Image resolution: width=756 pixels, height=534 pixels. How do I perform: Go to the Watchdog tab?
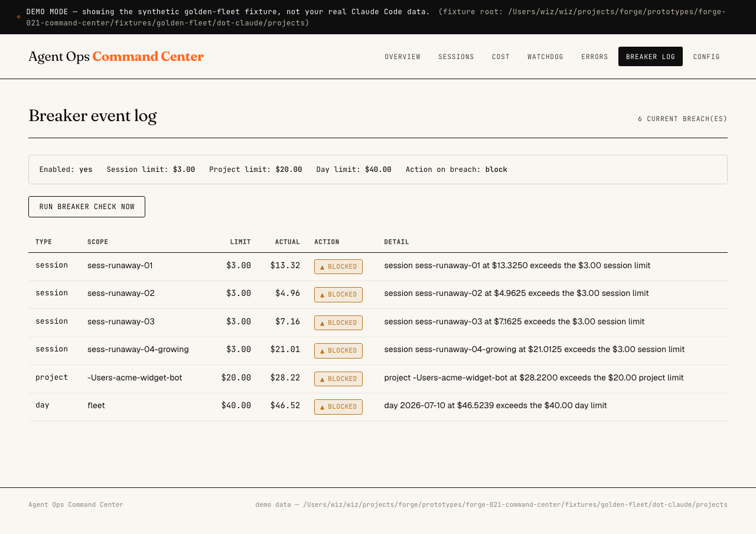(545, 57)
